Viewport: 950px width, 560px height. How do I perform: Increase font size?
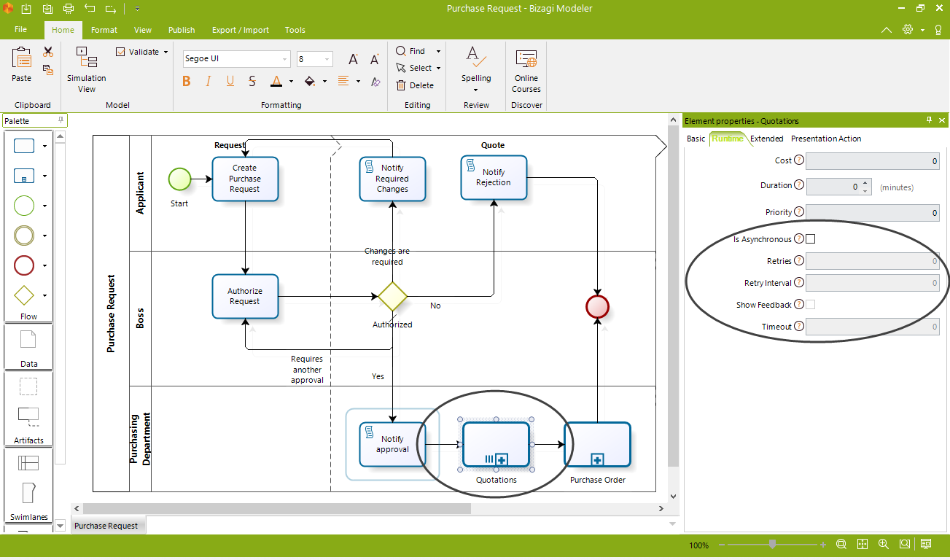tap(353, 59)
